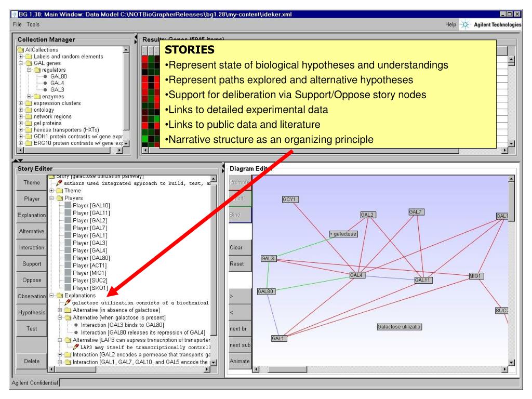Click the Oppose button
Viewport: 532px width, 399px height.
(x=32, y=280)
